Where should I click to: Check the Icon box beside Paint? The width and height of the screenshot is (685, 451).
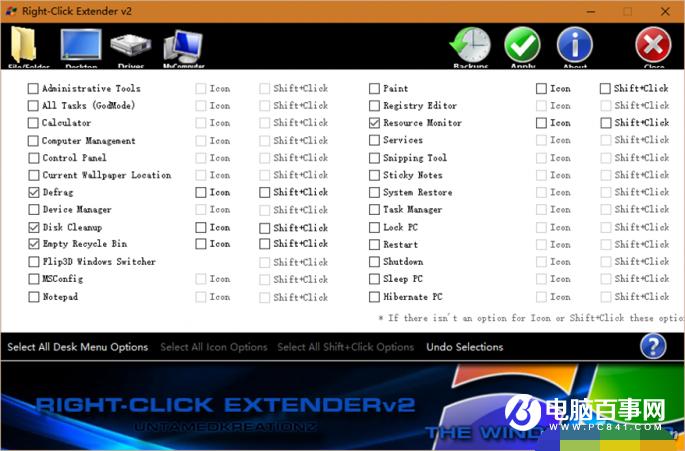(541, 89)
